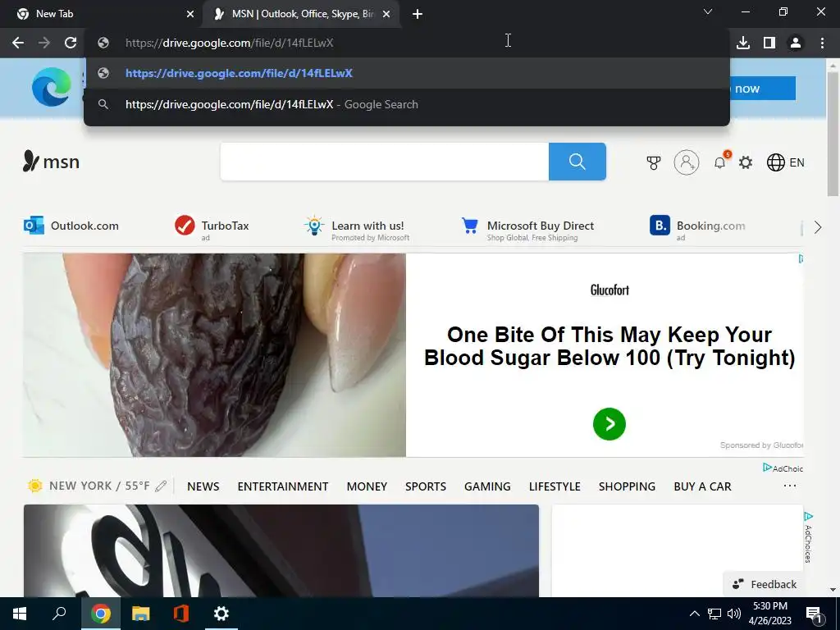
Task: Open a new browser tab
Action: pos(418,14)
